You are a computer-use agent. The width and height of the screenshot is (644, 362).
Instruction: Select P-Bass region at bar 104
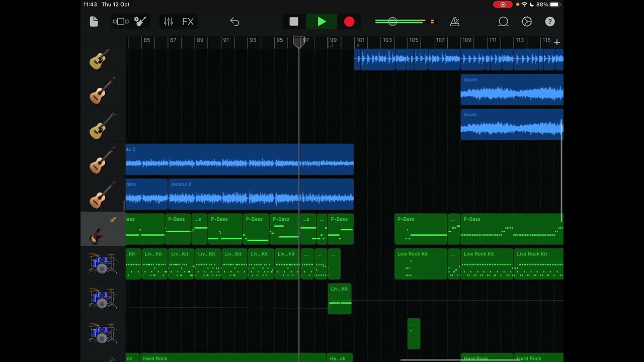[x=421, y=229]
